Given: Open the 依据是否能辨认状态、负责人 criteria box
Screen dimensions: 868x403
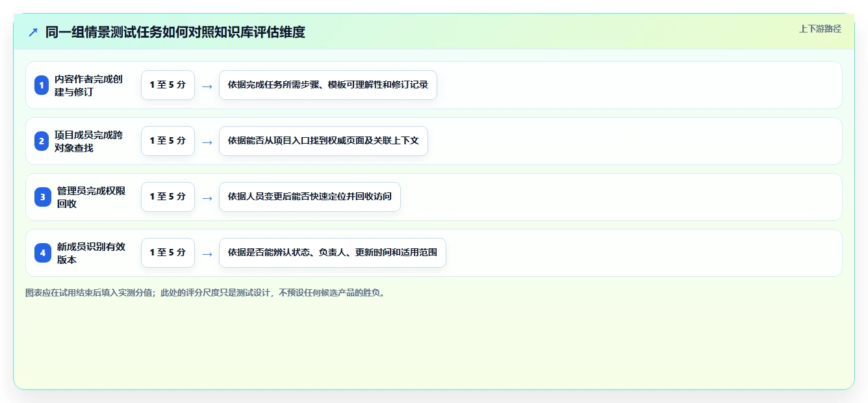Looking at the screenshot, I should (333, 253).
